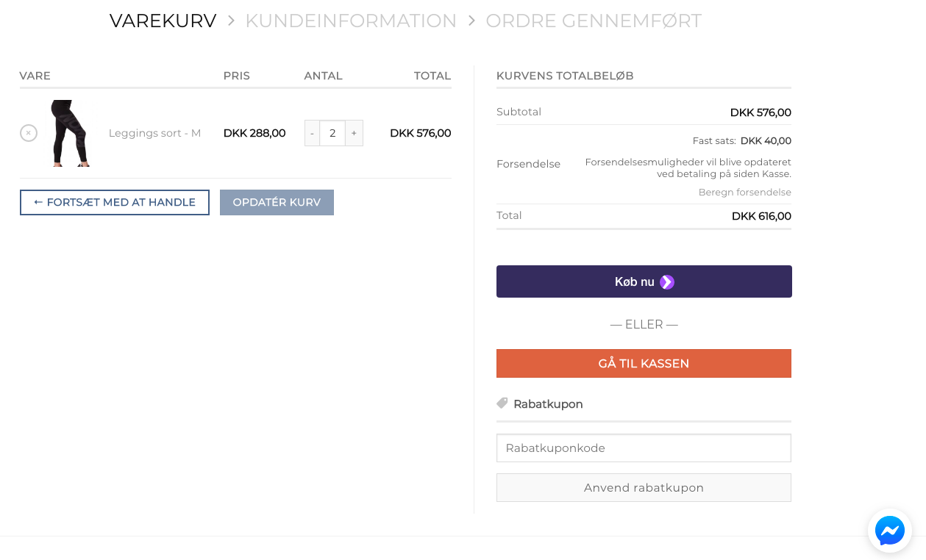Increase quantity with plus button
926x560 pixels.
point(354,133)
